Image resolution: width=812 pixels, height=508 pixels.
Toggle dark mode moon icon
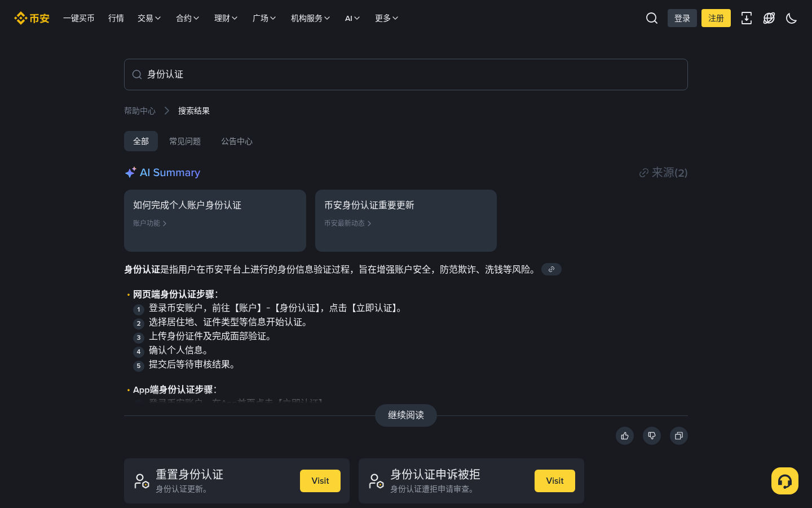792,18
